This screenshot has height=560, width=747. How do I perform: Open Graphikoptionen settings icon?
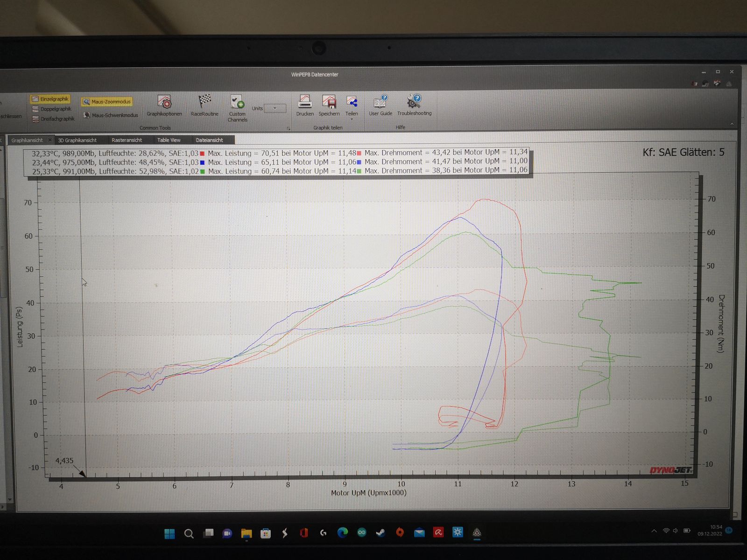(164, 102)
